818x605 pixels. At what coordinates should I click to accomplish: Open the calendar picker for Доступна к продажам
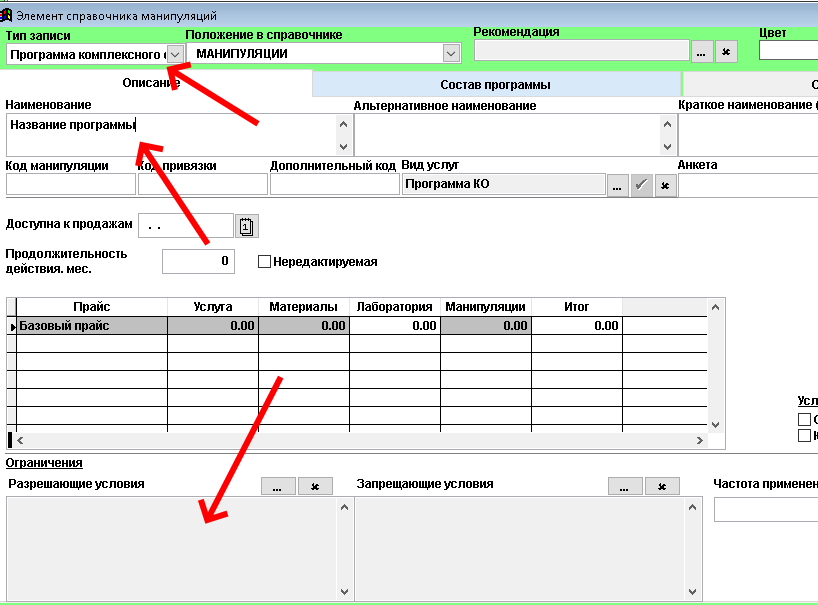[247, 226]
